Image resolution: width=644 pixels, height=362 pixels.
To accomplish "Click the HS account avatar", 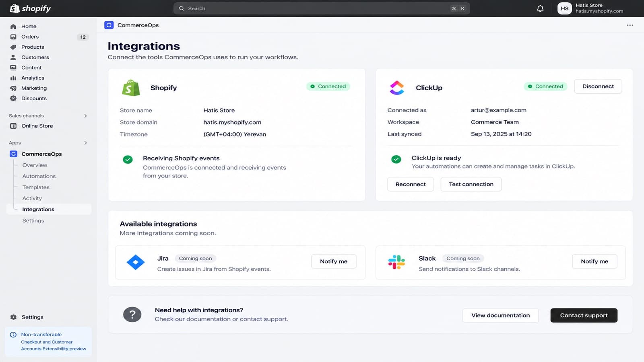I will click(x=564, y=8).
